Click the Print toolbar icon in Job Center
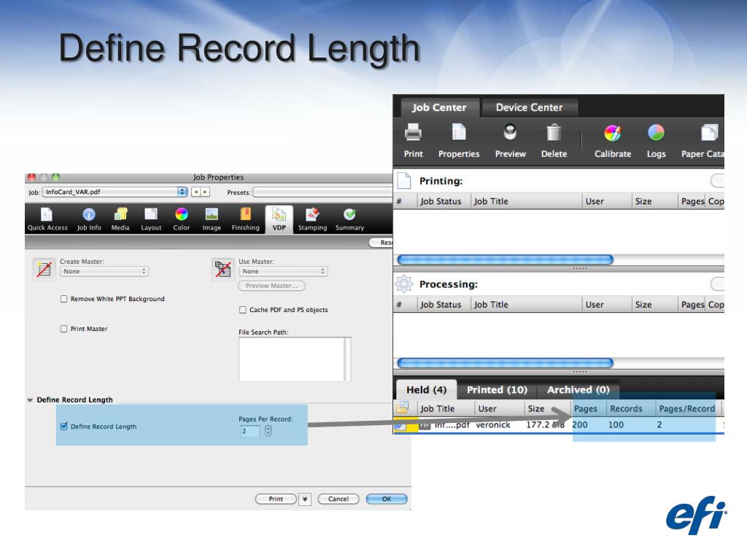The height and width of the screenshot is (560, 747). tap(413, 133)
